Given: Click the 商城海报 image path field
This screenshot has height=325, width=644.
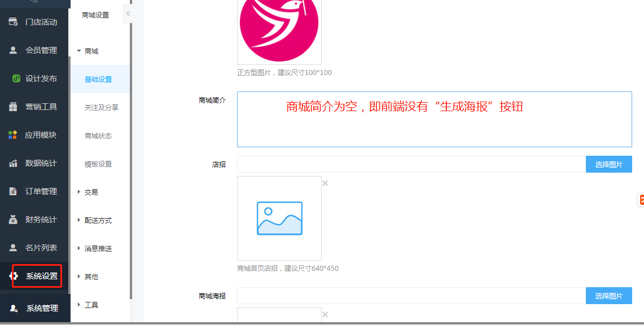Looking at the screenshot, I should click(411, 296).
